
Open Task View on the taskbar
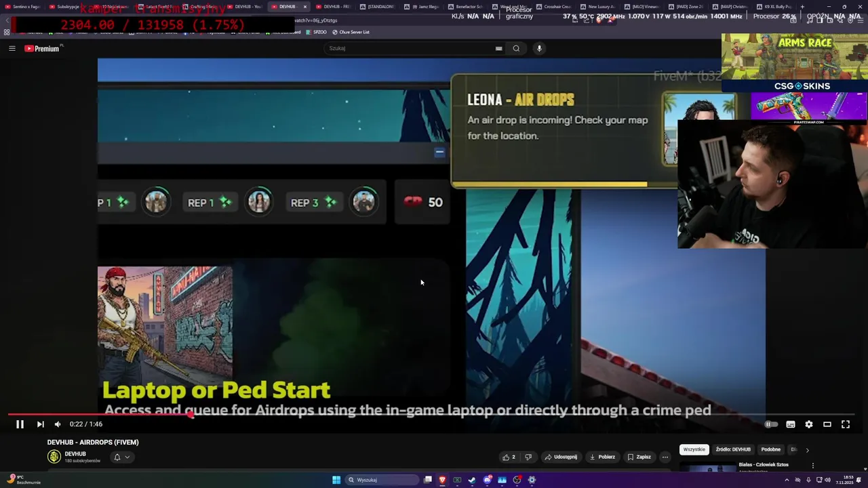pyautogui.click(x=428, y=480)
